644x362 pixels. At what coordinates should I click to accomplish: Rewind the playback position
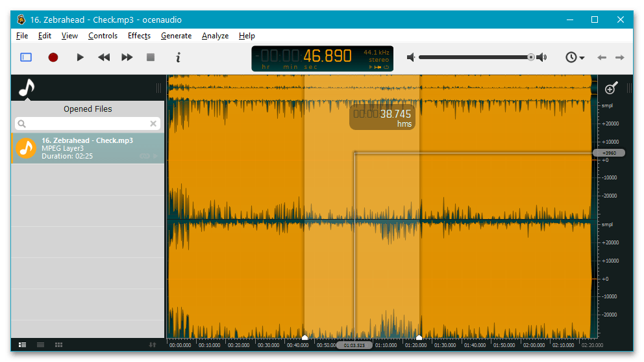coord(104,57)
